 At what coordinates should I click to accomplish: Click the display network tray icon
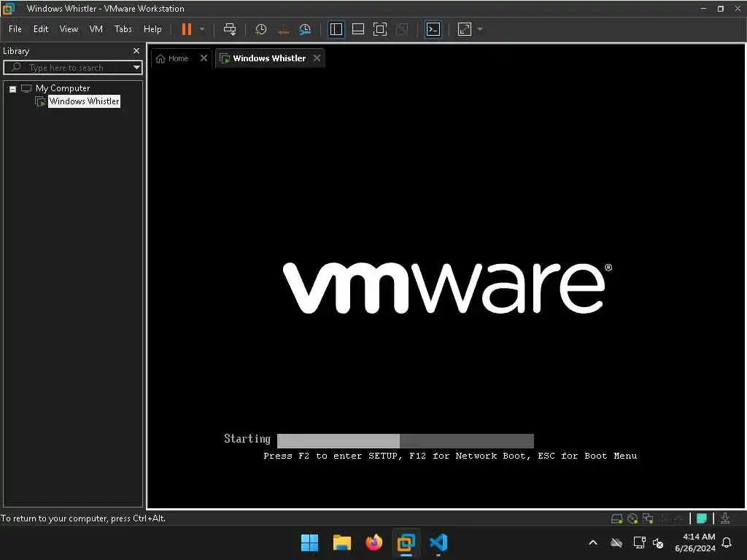coord(639,542)
